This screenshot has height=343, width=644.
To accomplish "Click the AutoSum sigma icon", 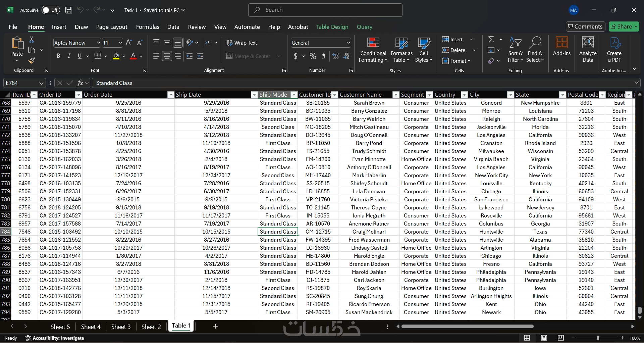I will pos(491,40).
